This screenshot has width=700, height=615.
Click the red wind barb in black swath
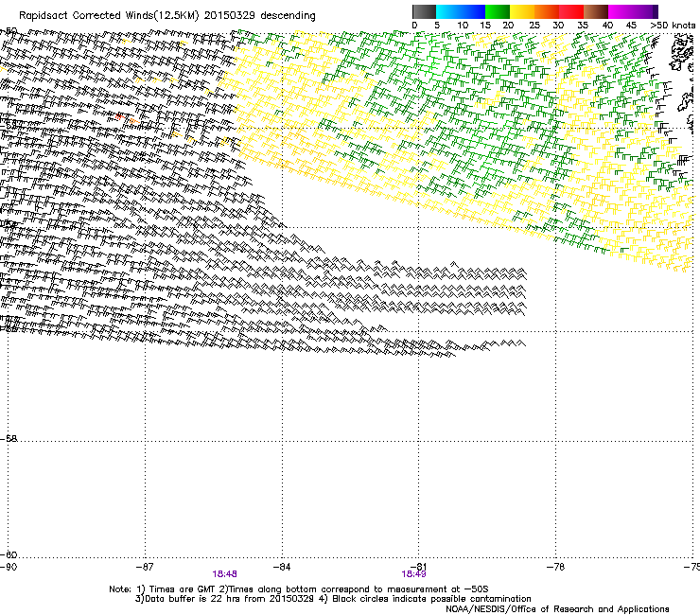point(119,116)
